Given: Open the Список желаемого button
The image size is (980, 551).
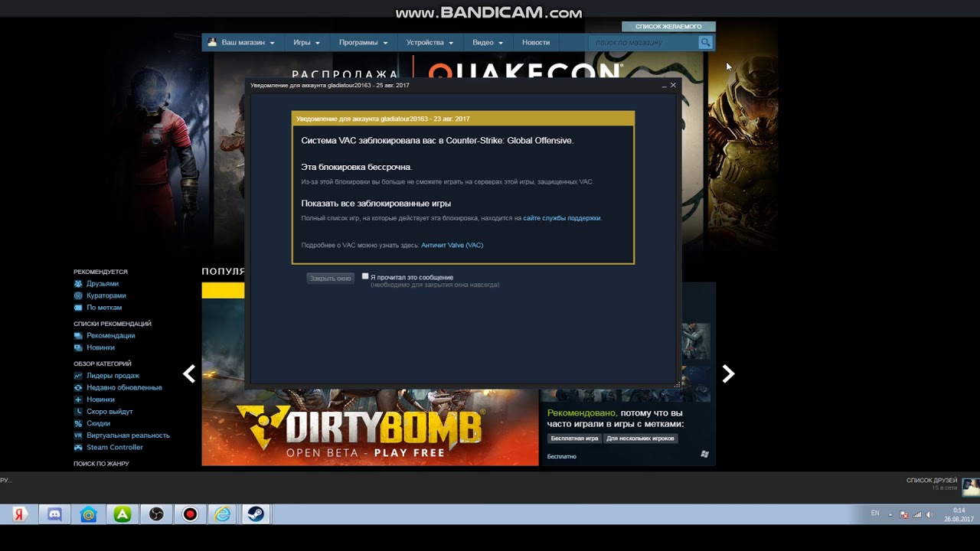Looking at the screenshot, I should coord(668,27).
